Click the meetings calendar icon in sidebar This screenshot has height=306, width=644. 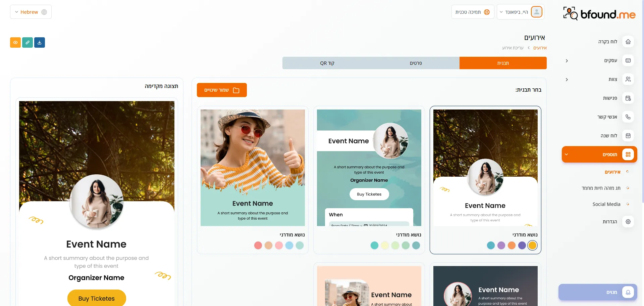(628, 98)
